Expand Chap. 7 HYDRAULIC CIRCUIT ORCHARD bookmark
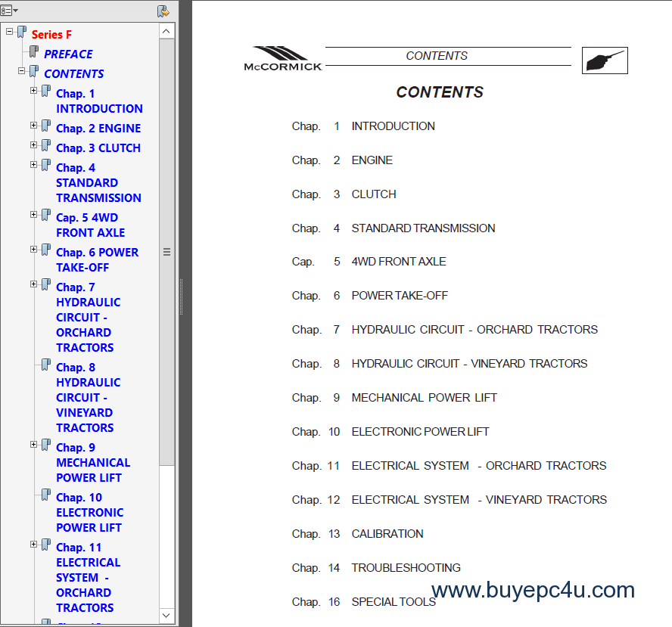The width and height of the screenshot is (672, 627). tap(33, 284)
